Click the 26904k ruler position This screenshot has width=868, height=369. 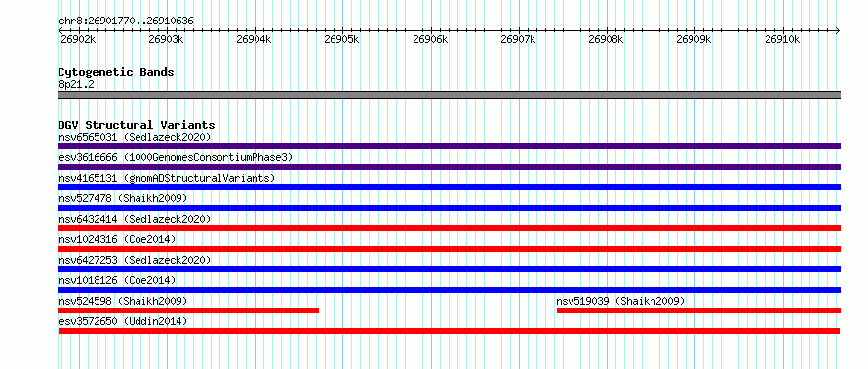255,40
